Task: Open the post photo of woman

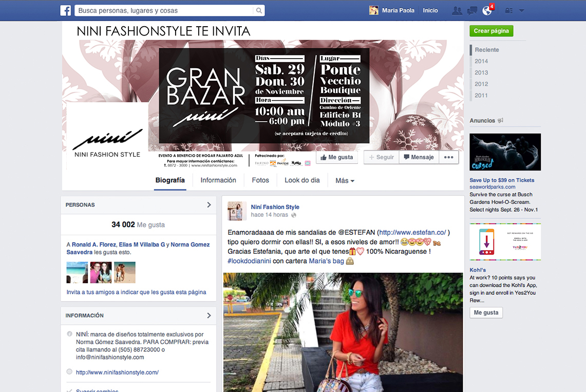Action: (343, 332)
